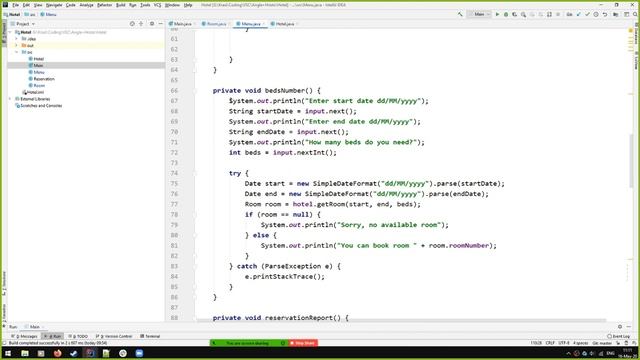Screen dimensions: 640x360
Task: Open the Version Control tool window
Action: tap(114, 336)
